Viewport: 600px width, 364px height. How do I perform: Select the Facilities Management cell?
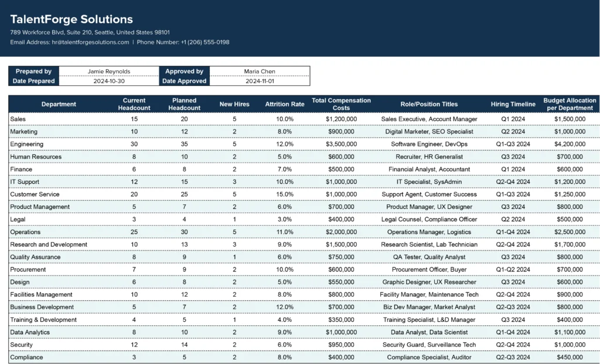(x=59, y=294)
